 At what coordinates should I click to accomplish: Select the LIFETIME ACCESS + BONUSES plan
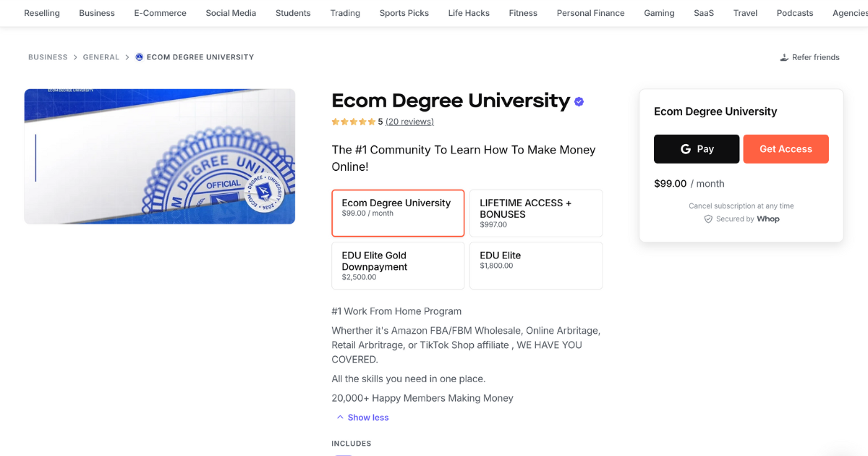[535, 213]
